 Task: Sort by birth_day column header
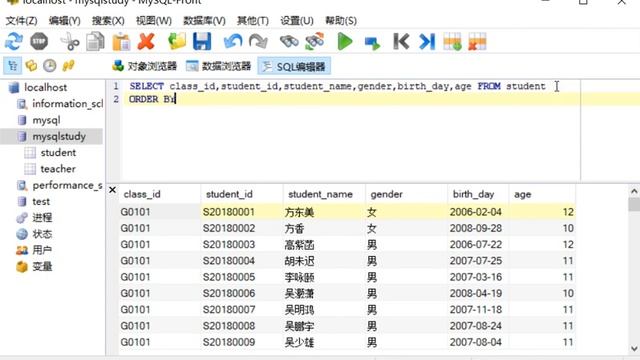click(478, 194)
